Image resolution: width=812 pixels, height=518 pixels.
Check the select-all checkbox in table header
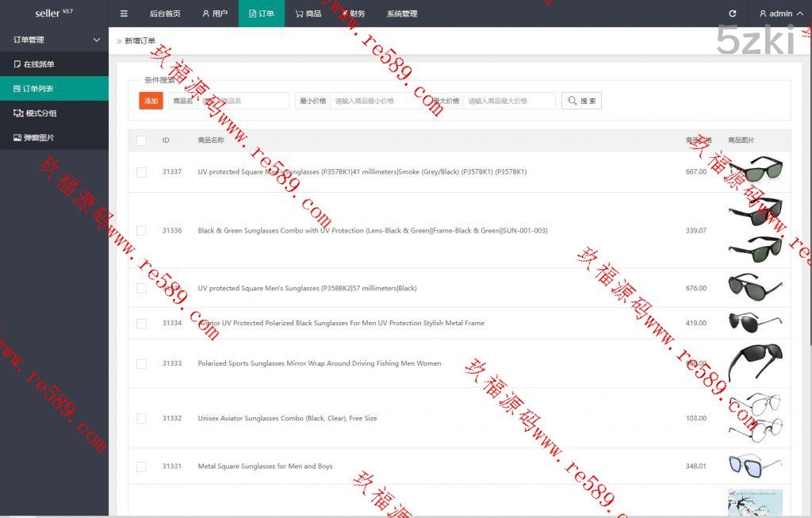(x=141, y=140)
